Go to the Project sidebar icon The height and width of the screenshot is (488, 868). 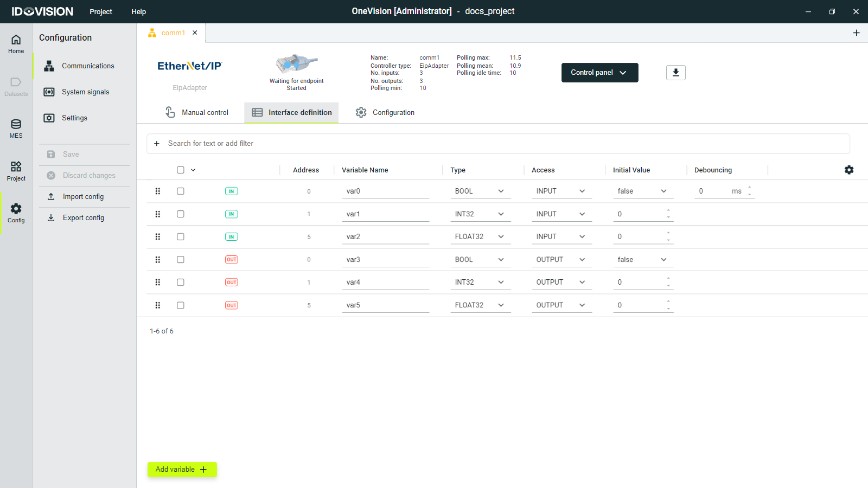coord(16,171)
